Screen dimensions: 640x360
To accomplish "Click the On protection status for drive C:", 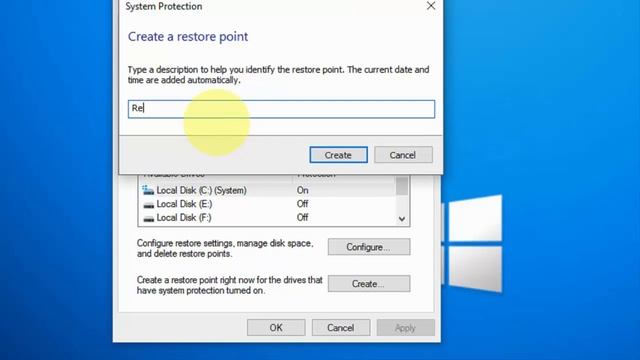I will point(302,190).
